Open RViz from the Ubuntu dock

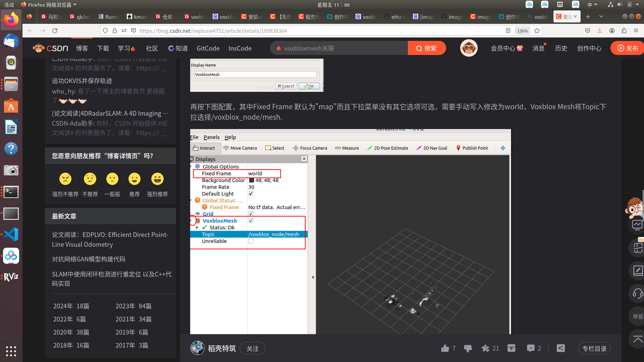point(11,277)
